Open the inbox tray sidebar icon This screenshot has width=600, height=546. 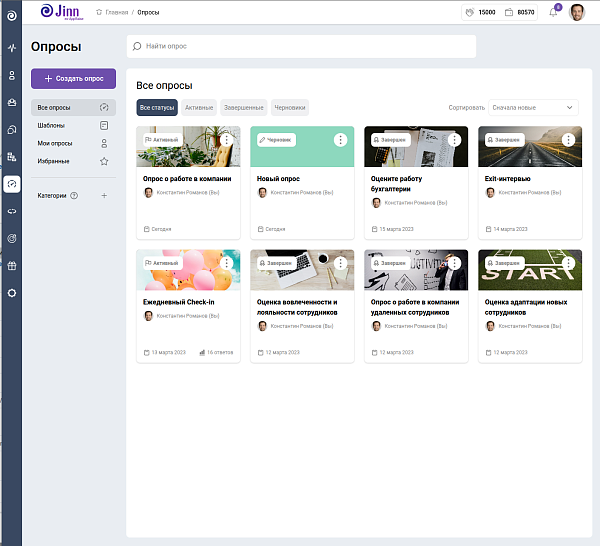point(12,103)
